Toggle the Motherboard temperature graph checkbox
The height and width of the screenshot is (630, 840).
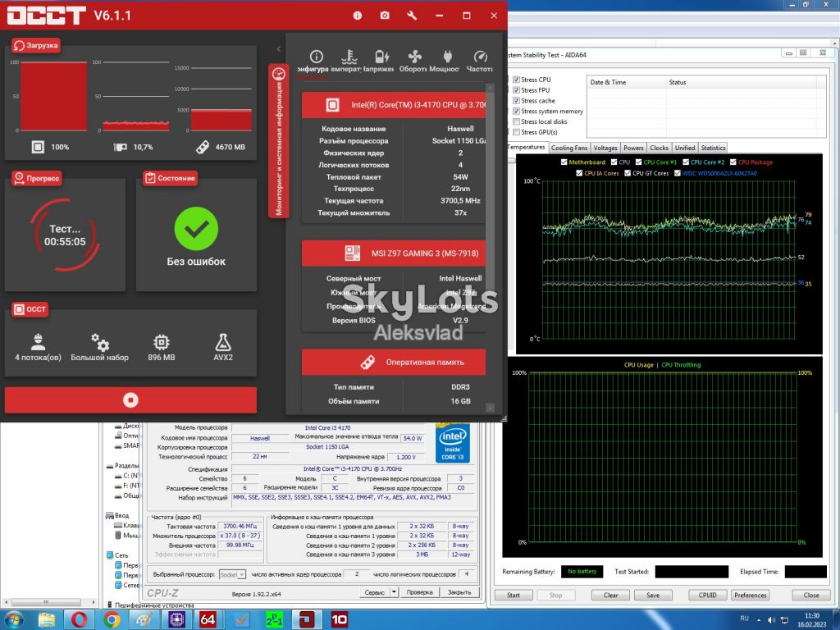click(x=564, y=162)
